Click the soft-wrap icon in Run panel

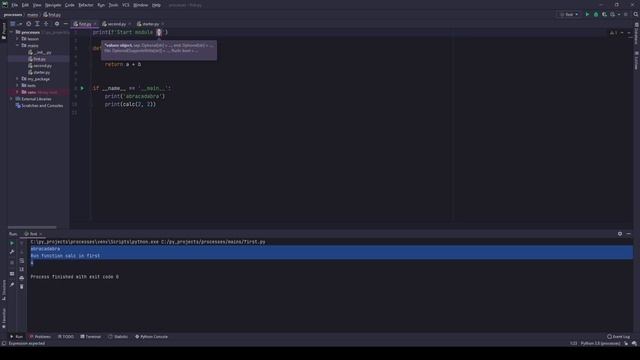coord(22,260)
